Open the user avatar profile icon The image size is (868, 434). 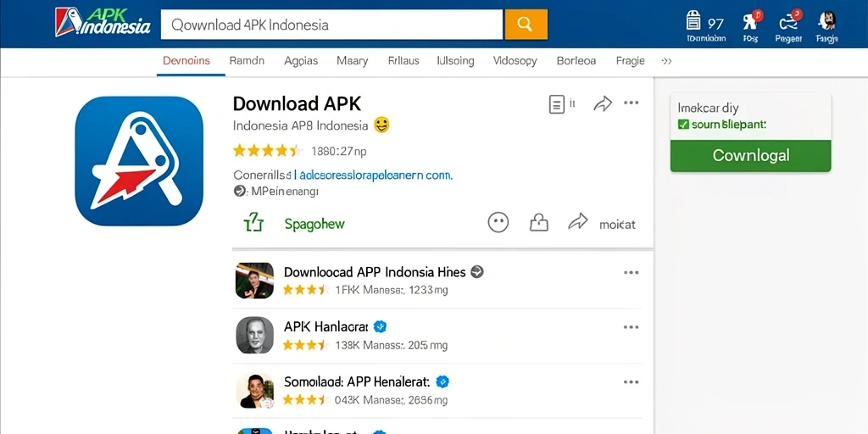(826, 21)
